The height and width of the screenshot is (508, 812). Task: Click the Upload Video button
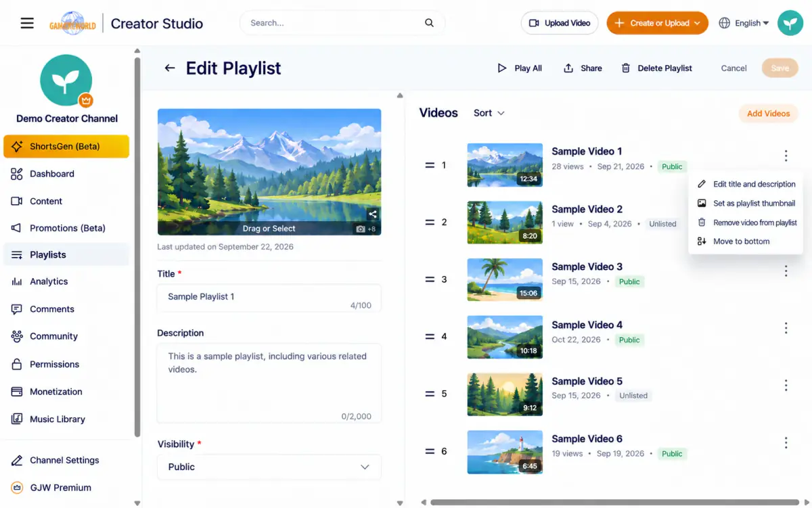click(560, 23)
